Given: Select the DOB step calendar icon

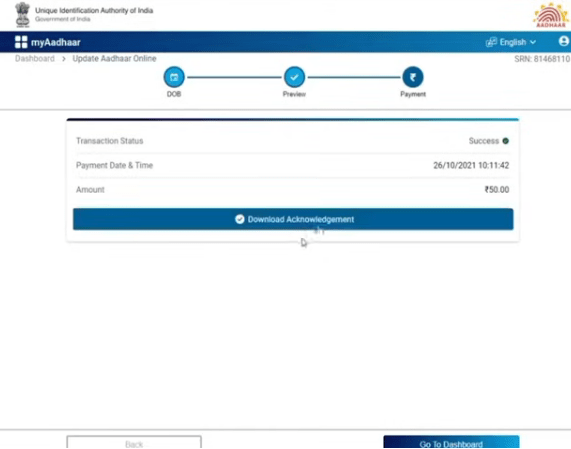Looking at the screenshot, I should pyautogui.click(x=174, y=77).
